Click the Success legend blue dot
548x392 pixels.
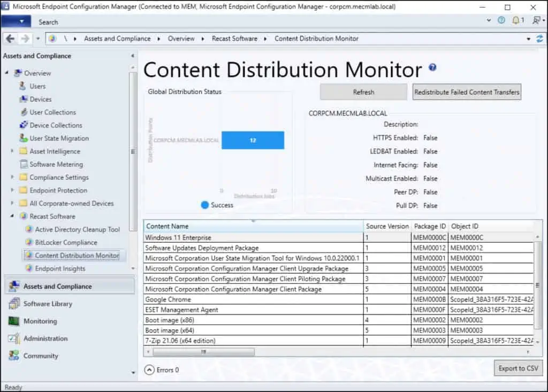pos(205,205)
